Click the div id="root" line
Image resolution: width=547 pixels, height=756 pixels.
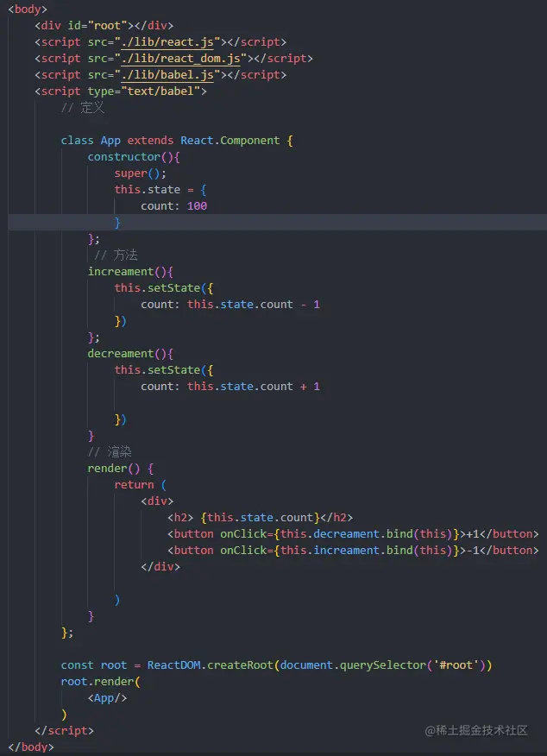(x=104, y=26)
